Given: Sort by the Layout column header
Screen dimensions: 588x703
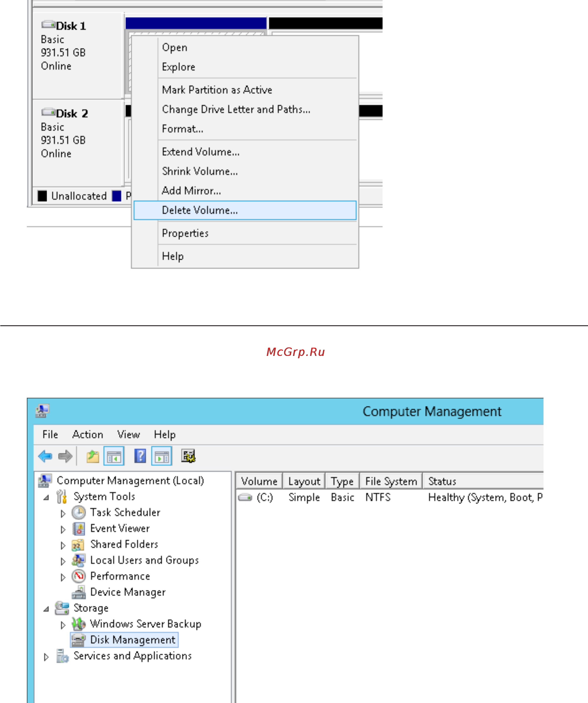Looking at the screenshot, I should [304, 481].
